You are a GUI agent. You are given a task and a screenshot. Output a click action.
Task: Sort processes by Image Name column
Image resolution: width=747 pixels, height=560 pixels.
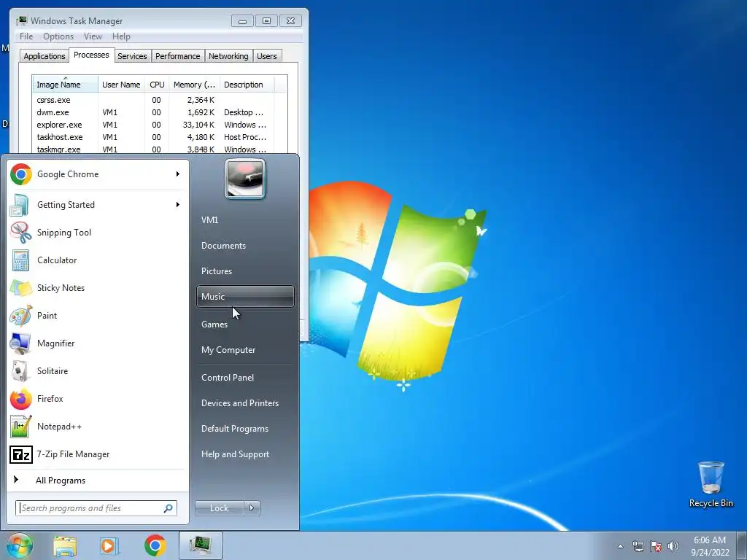65,85
